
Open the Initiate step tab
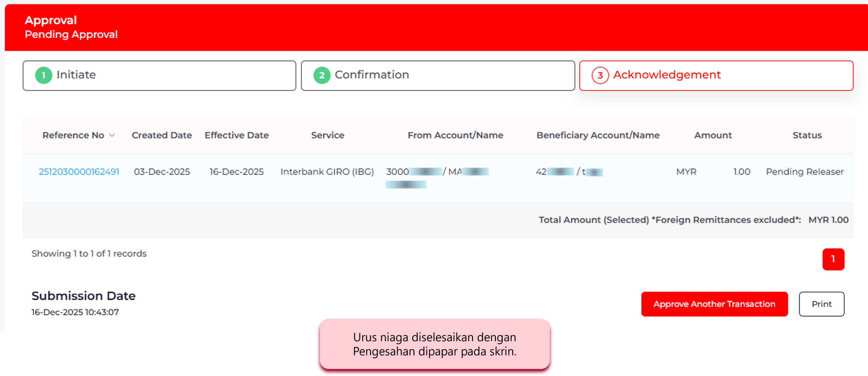(x=159, y=75)
